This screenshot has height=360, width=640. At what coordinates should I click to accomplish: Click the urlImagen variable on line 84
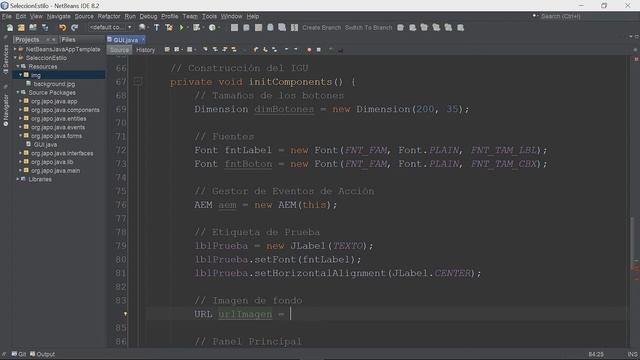245,314
